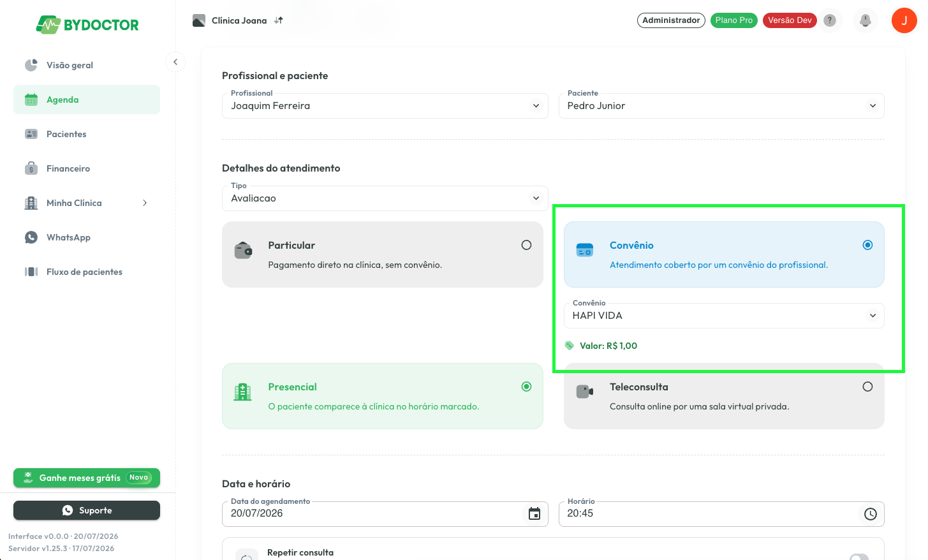This screenshot has height=560, width=928.
Task: Click the Particular payment card description
Action: (x=355, y=265)
